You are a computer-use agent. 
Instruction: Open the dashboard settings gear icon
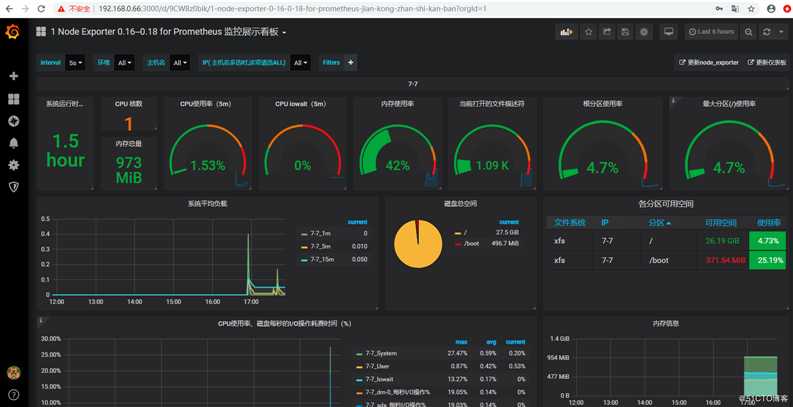644,32
